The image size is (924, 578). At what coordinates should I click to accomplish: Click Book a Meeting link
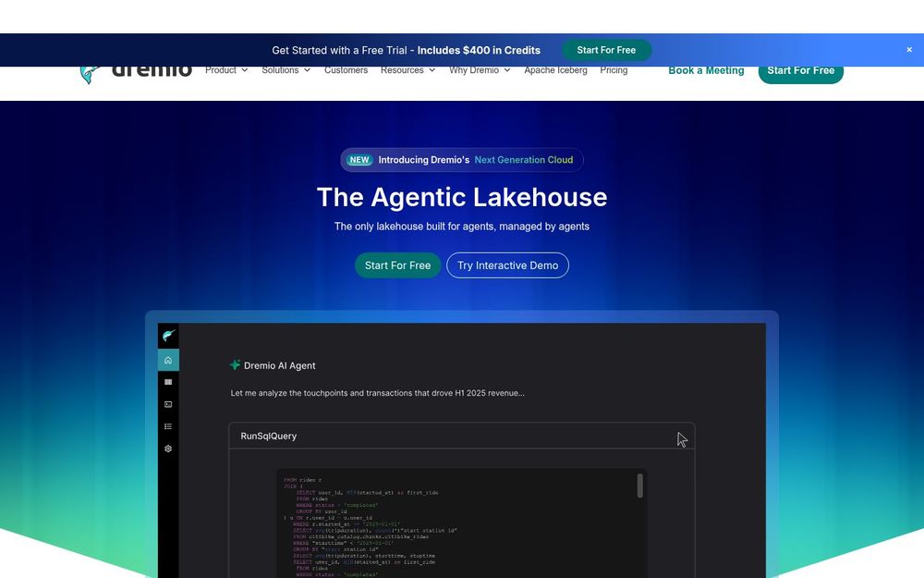[x=706, y=70]
